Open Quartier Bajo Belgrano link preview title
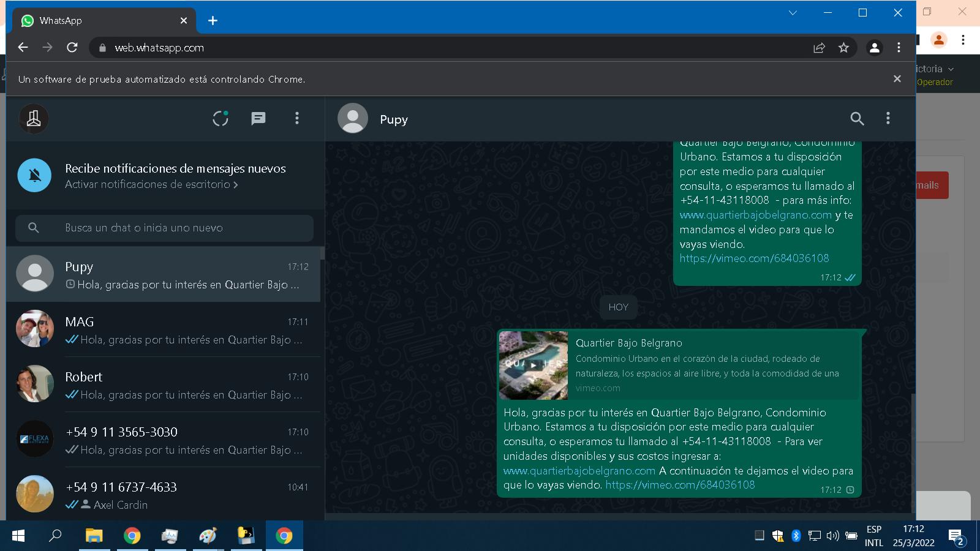This screenshot has width=980, height=551. click(x=628, y=343)
